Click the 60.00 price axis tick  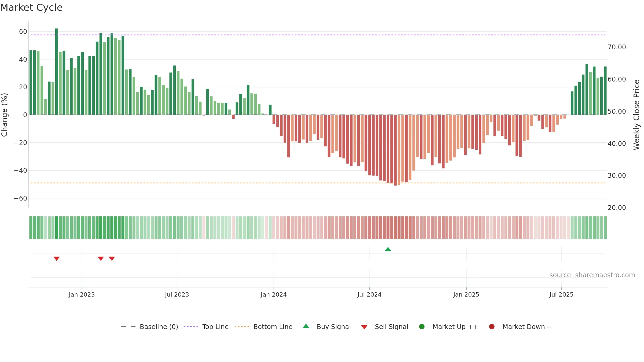(x=617, y=79)
